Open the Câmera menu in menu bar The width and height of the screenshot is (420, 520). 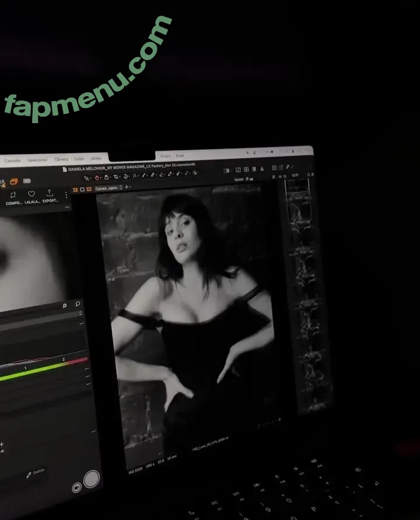pos(61,159)
